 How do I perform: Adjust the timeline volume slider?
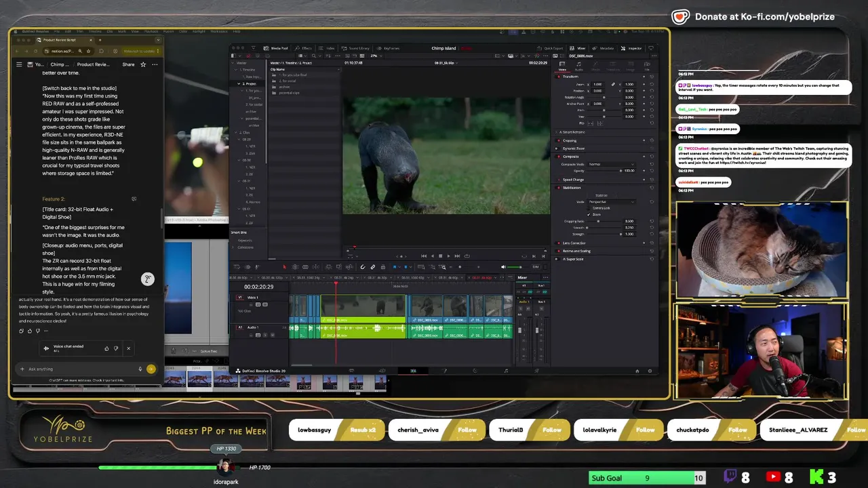point(515,267)
